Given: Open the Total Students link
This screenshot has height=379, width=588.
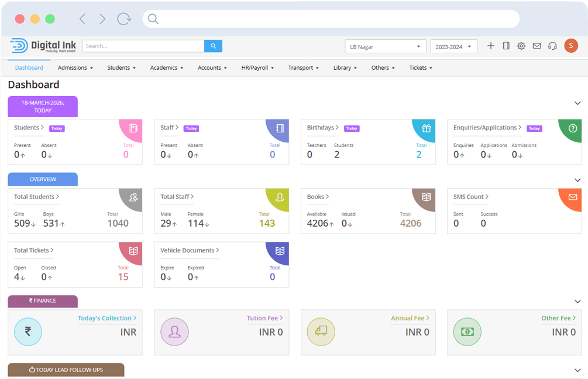Looking at the screenshot, I should [x=36, y=197].
